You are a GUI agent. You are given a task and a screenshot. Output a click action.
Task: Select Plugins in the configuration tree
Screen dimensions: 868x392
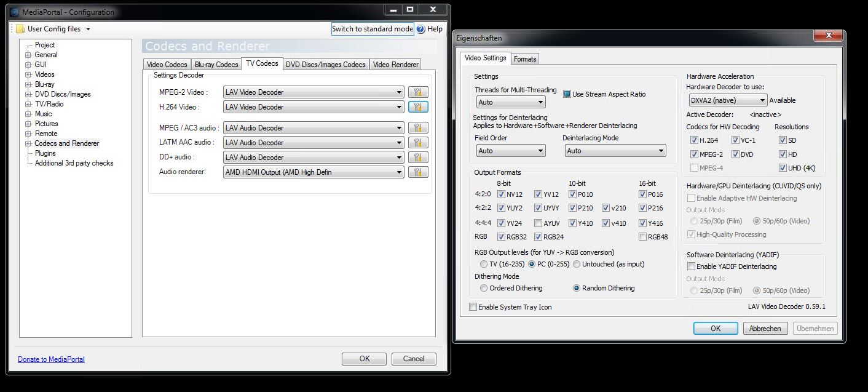(45, 153)
